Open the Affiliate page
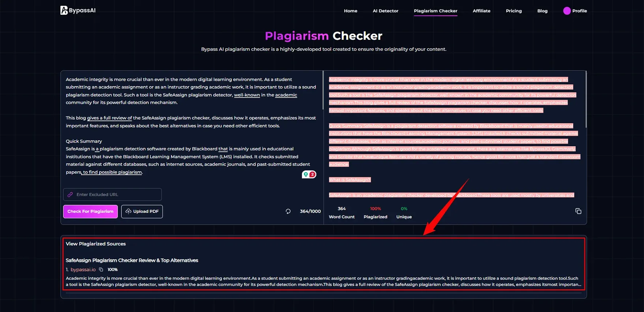This screenshot has width=644, height=312. point(481,11)
